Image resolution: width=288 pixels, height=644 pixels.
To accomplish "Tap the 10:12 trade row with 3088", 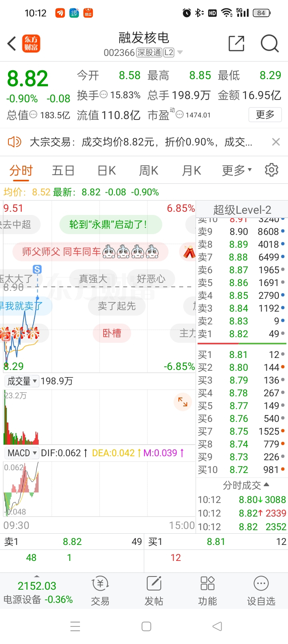I will (x=242, y=500).
